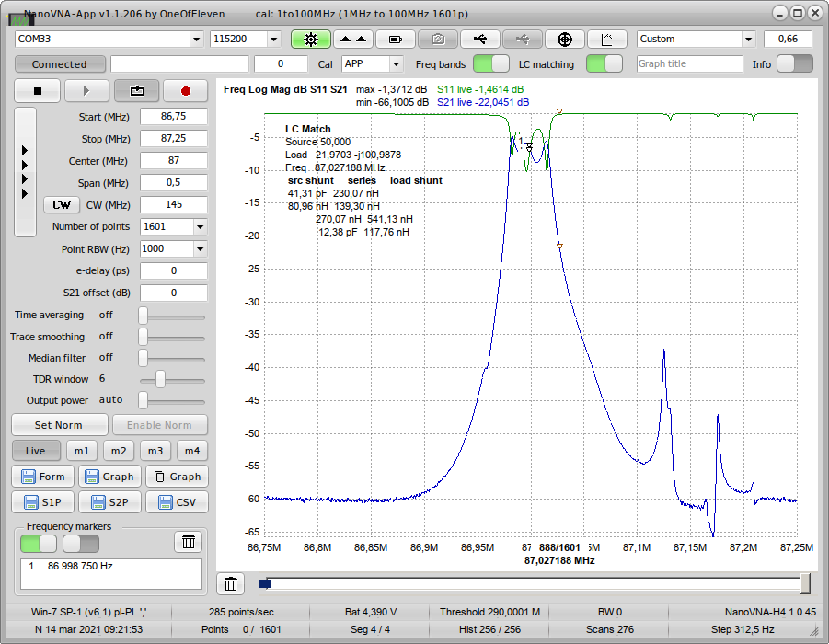Adjust the TDR window slider
The image size is (829, 644).
161,379
